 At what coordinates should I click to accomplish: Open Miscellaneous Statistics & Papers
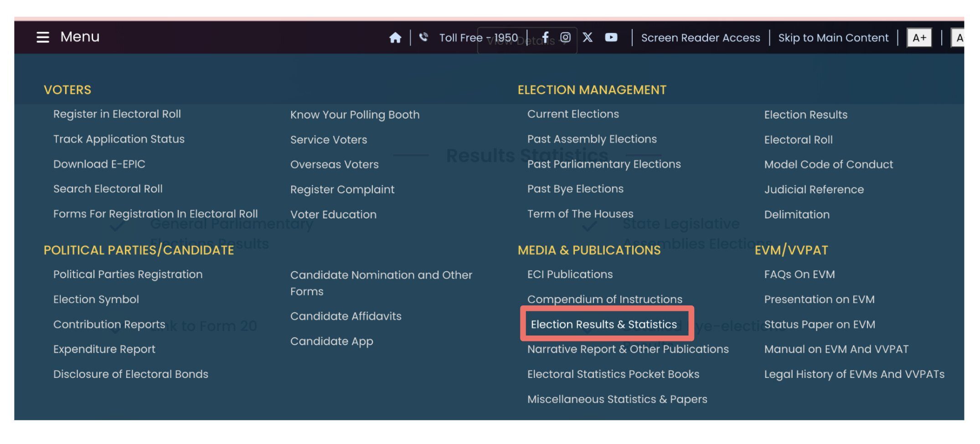[x=617, y=399]
